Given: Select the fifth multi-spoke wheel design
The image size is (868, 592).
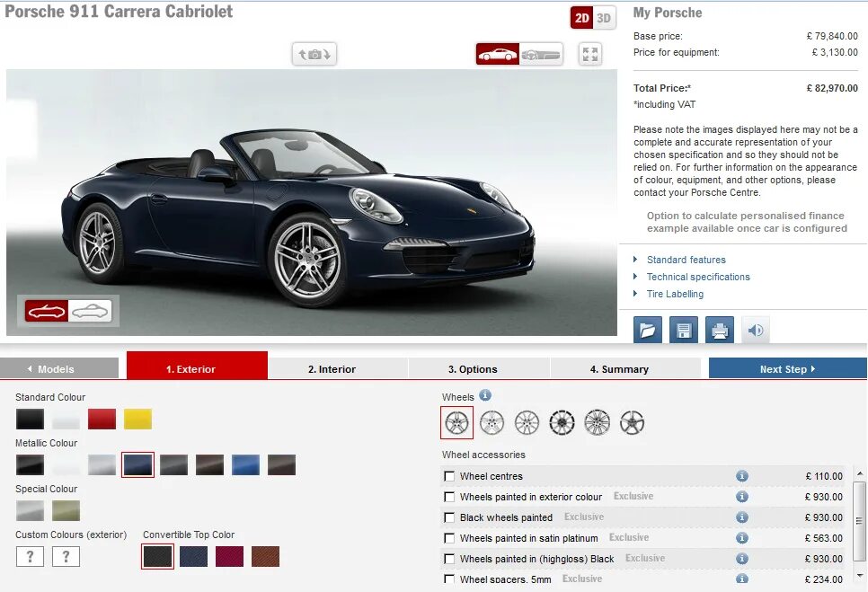Looking at the screenshot, I should click(x=597, y=423).
